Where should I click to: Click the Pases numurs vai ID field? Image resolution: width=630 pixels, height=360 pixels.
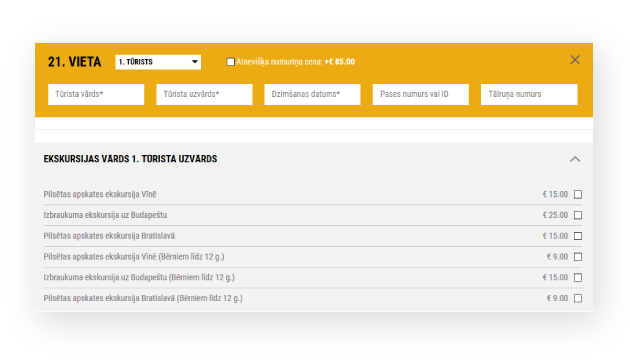421,94
